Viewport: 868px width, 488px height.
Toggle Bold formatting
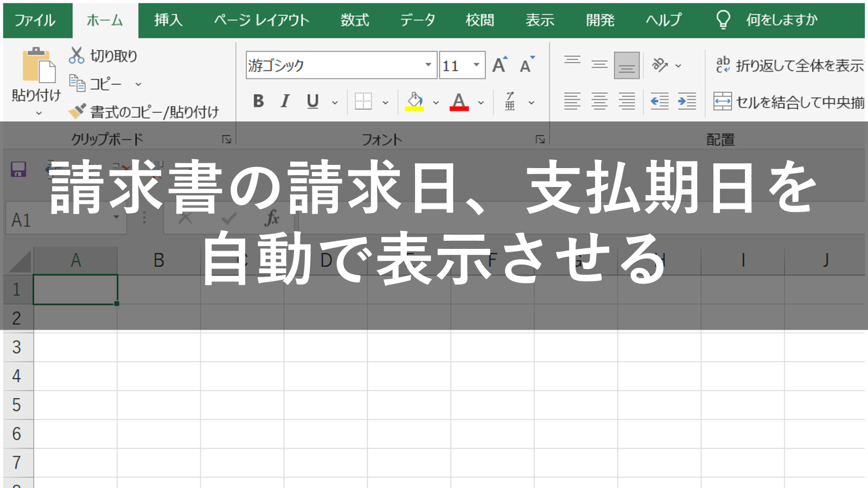point(258,101)
